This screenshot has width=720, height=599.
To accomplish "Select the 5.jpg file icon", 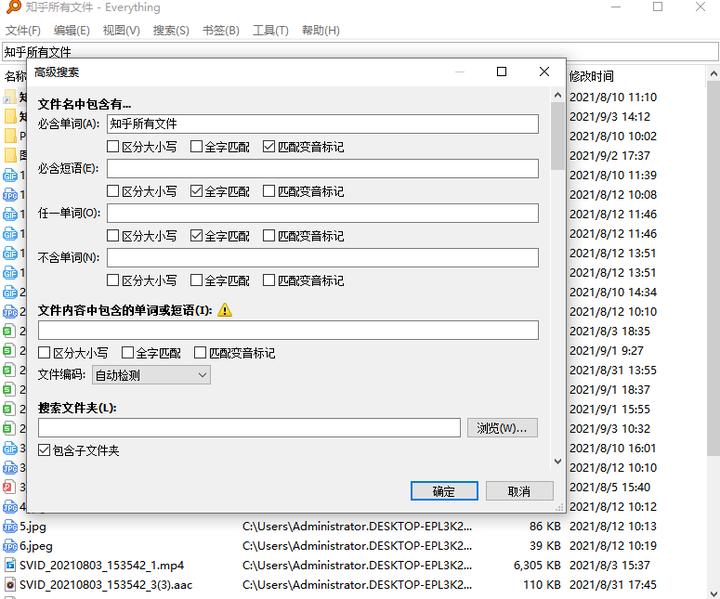I will coord(10,526).
